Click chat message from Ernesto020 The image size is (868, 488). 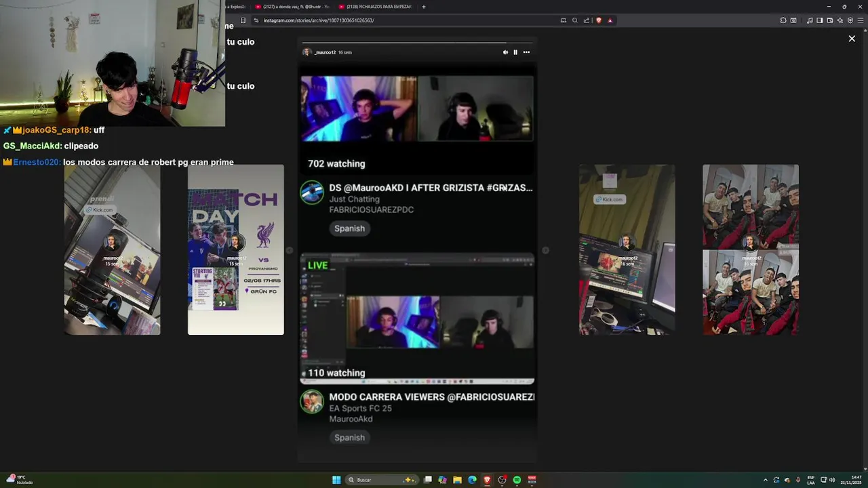118,163
